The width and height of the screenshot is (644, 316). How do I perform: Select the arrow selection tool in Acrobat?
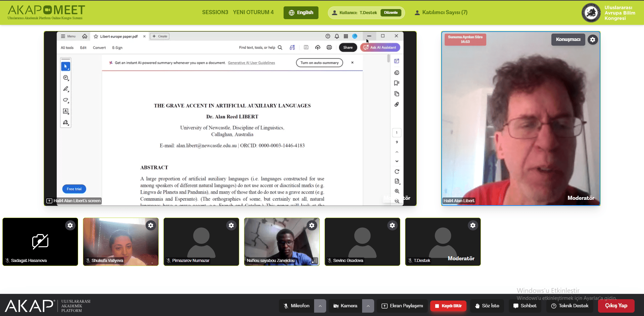click(x=66, y=66)
